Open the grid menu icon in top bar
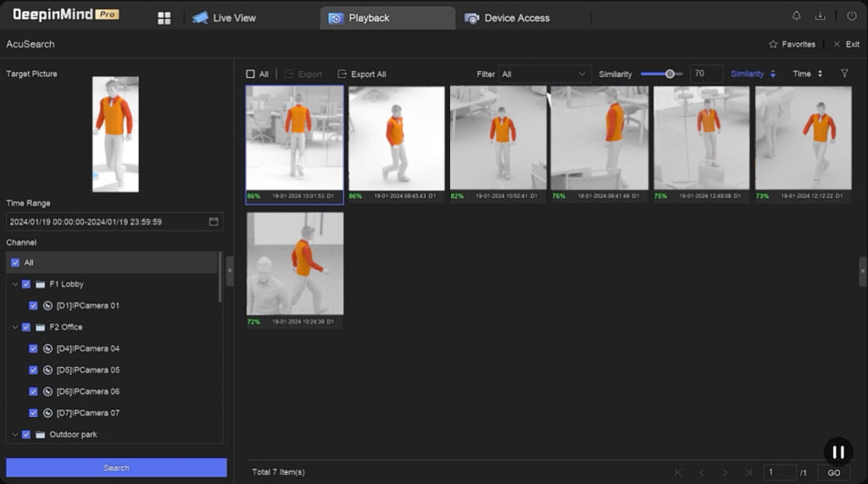This screenshot has width=868, height=484. [164, 18]
